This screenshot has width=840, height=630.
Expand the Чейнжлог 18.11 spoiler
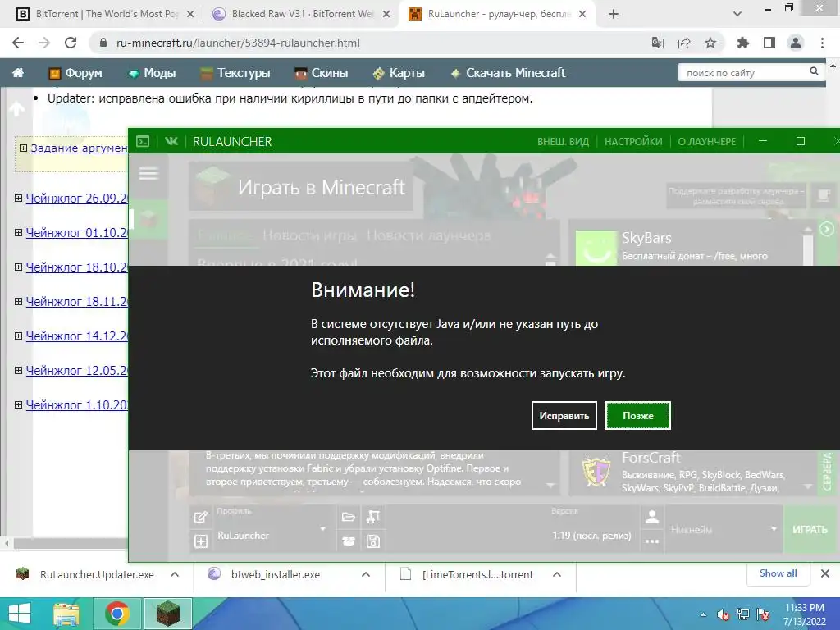tap(18, 302)
